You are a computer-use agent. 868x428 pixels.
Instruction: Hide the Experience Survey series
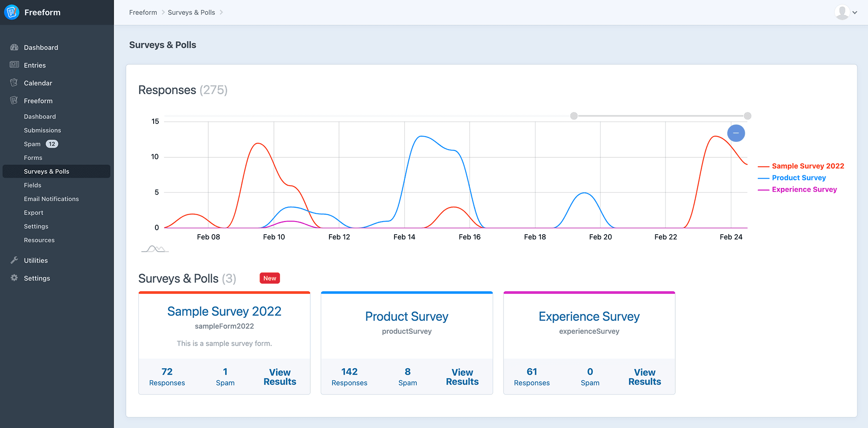804,189
